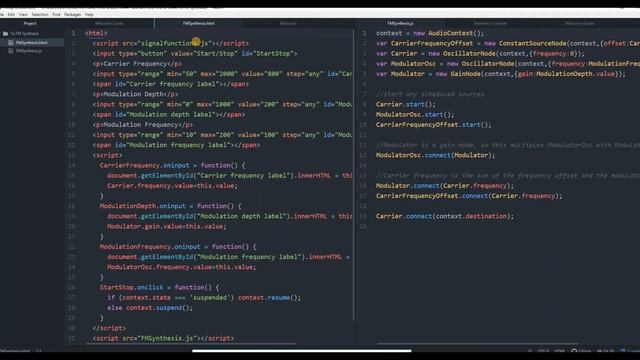
Task: Click 'ModulatorOsc.connect(Modulator)' line
Action: (435, 155)
